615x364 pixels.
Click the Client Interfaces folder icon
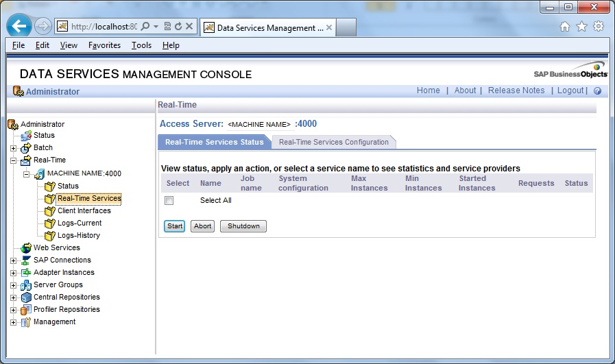coord(50,211)
